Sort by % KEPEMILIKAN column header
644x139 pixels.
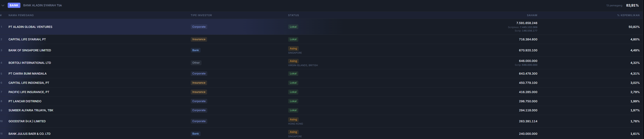coord(628,15)
